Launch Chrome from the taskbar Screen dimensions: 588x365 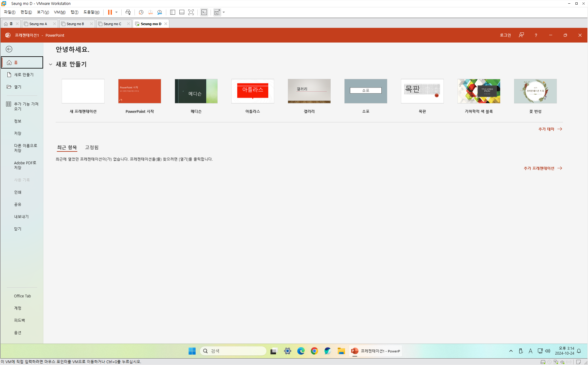pyautogui.click(x=314, y=351)
